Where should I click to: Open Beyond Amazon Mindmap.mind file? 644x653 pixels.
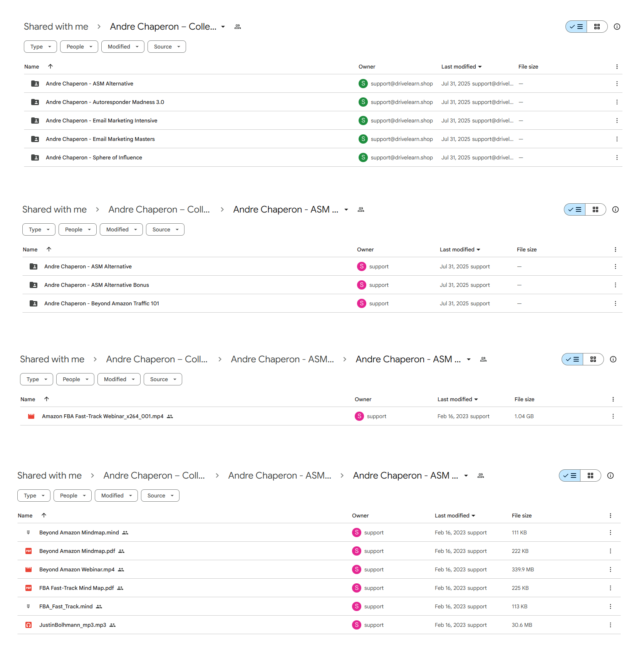point(79,532)
